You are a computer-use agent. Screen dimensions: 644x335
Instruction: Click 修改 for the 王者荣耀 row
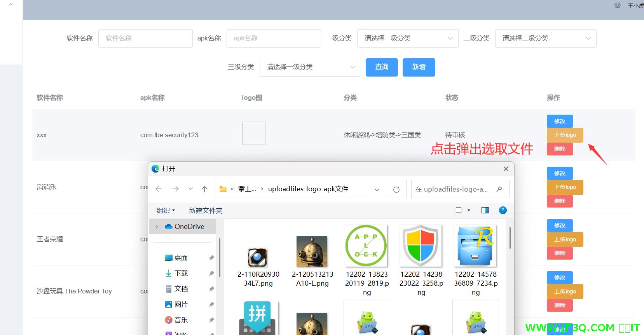point(560,225)
